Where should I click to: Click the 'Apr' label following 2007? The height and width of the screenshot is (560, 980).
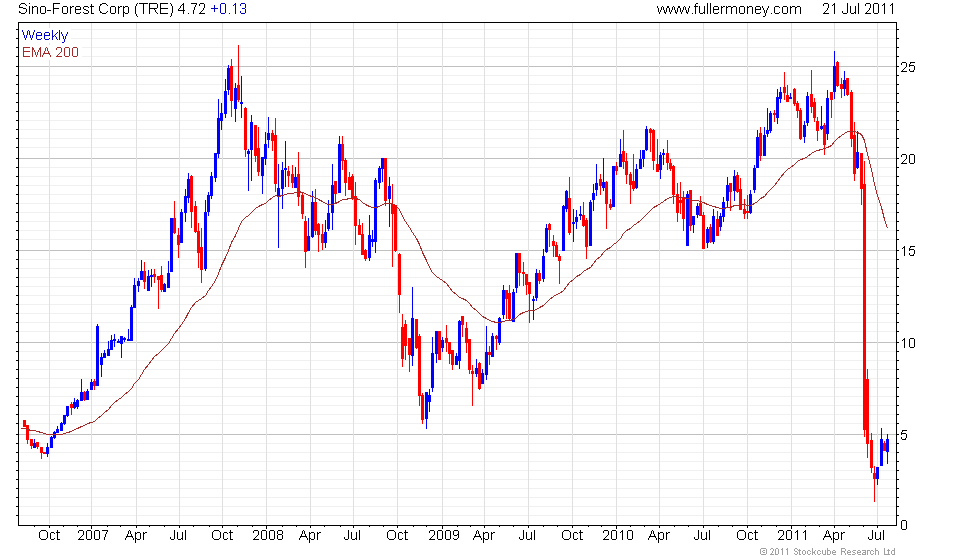pyautogui.click(x=136, y=536)
